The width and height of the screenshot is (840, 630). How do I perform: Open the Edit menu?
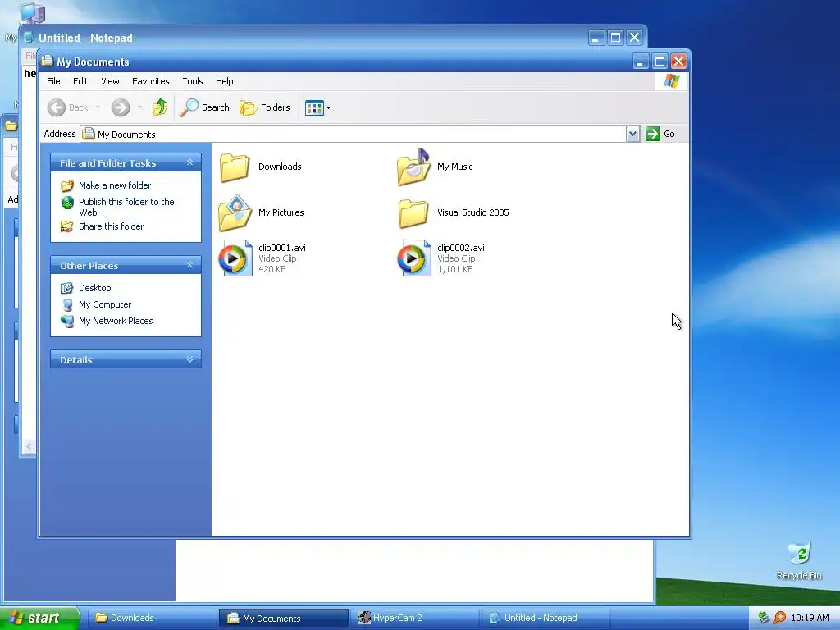click(80, 81)
